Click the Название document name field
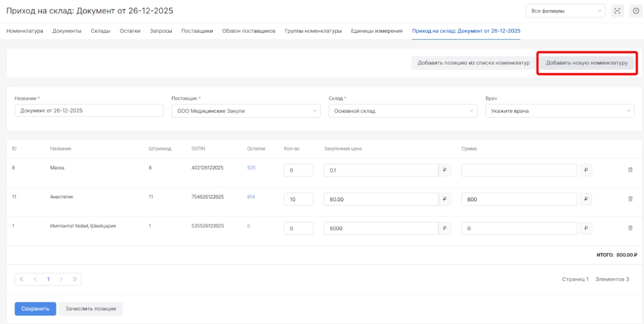The image size is (644, 324). point(89,111)
